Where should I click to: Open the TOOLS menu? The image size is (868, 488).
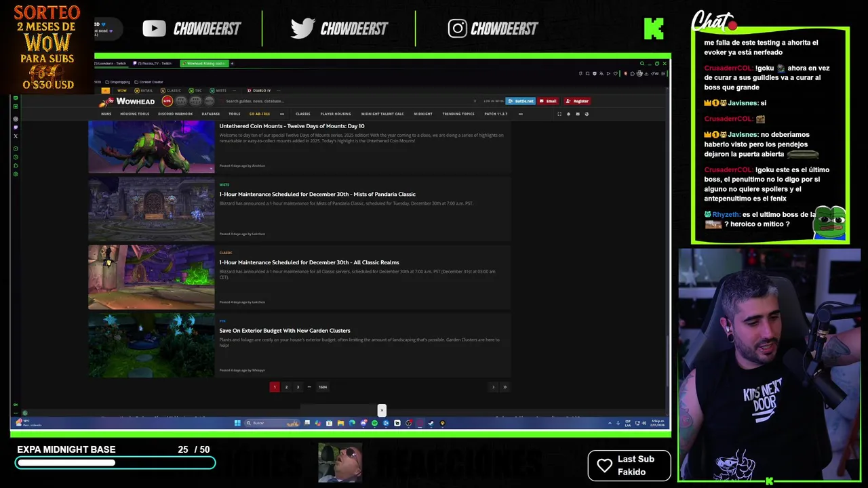tap(235, 114)
